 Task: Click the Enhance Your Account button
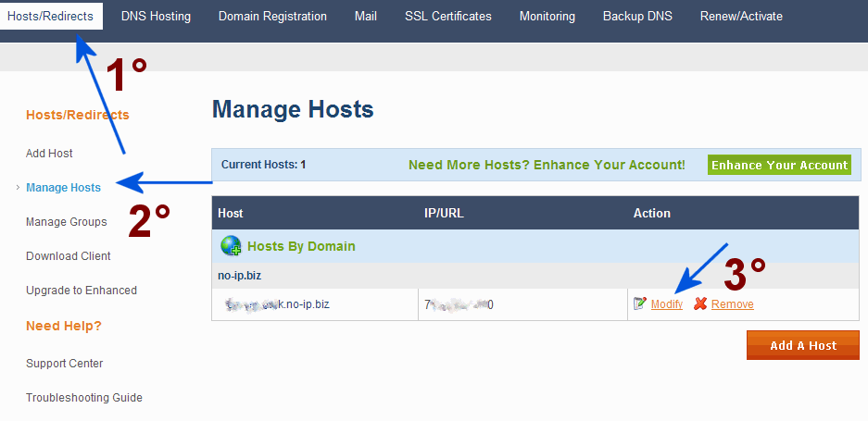pos(779,165)
